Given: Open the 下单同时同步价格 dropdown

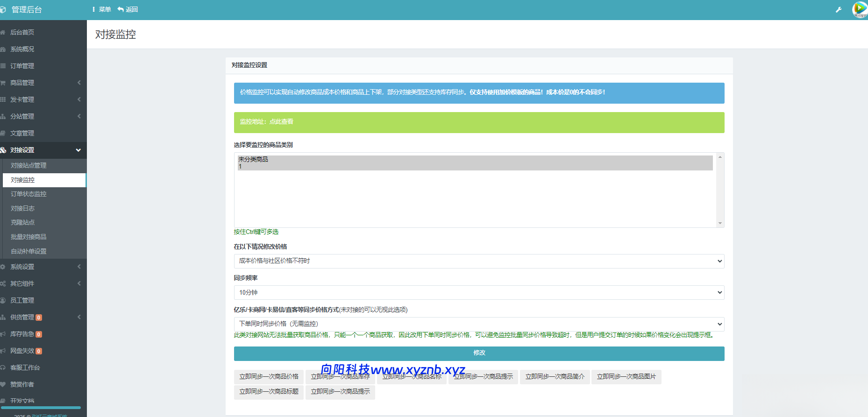Looking at the screenshot, I should 479,324.
